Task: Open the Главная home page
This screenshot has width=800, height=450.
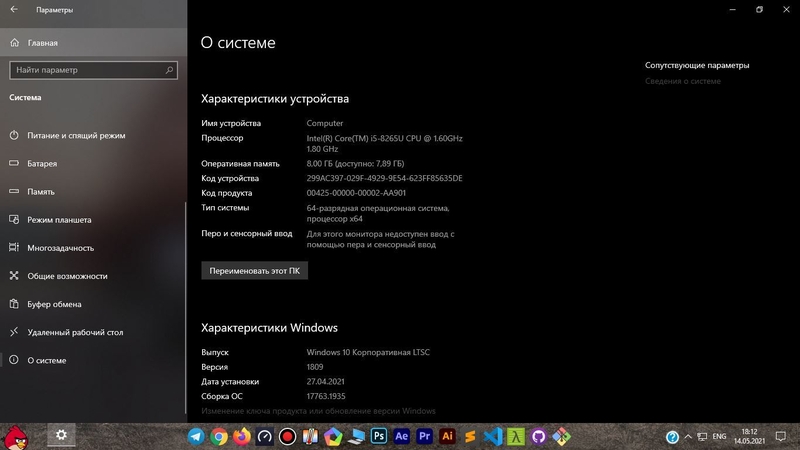Action: pos(93,43)
